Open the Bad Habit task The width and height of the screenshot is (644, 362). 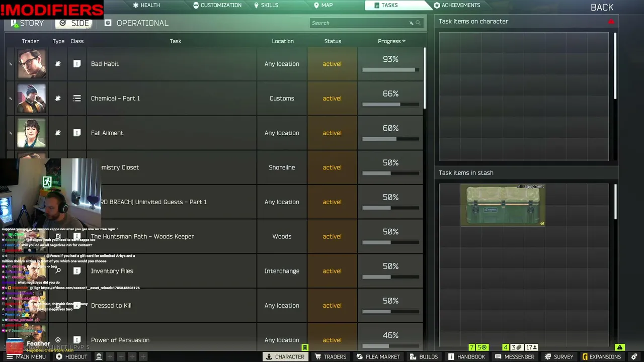(105, 64)
